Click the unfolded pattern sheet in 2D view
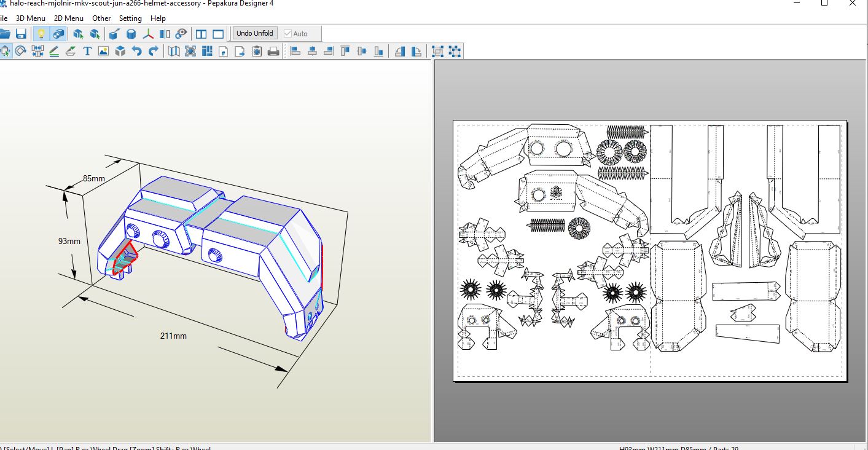Screen dimensions: 868x450 tap(650, 250)
